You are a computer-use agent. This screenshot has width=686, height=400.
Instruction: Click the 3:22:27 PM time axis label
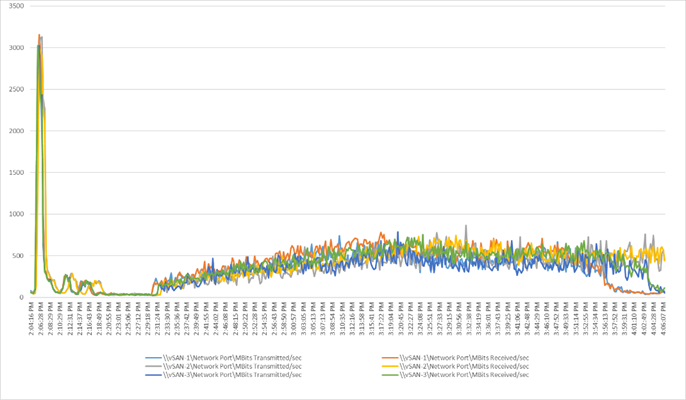410,318
